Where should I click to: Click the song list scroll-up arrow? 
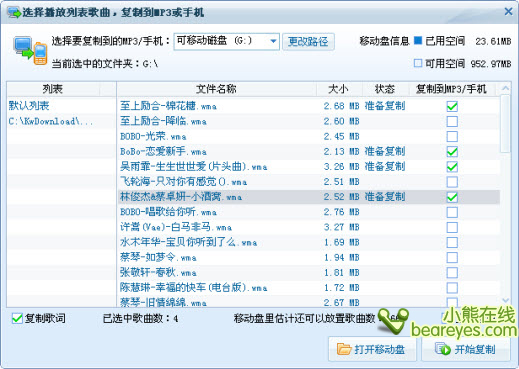[x=505, y=89]
